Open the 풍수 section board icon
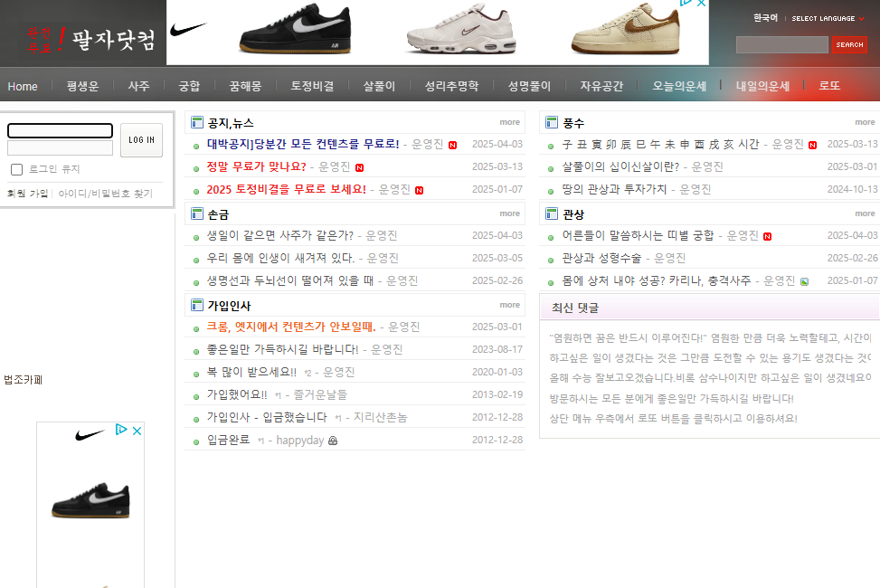The height and width of the screenshot is (588, 880). (553, 122)
